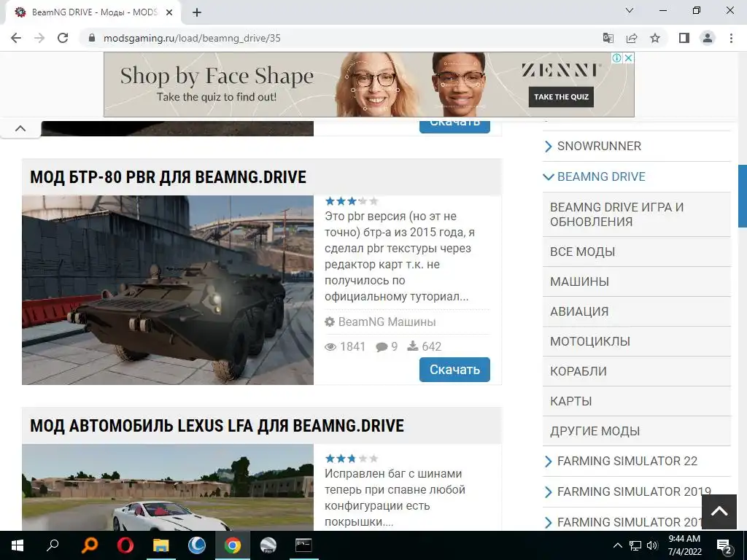Select КАРТЫ in the sidebar
The height and width of the screenshot is (560, 747).
636,401
